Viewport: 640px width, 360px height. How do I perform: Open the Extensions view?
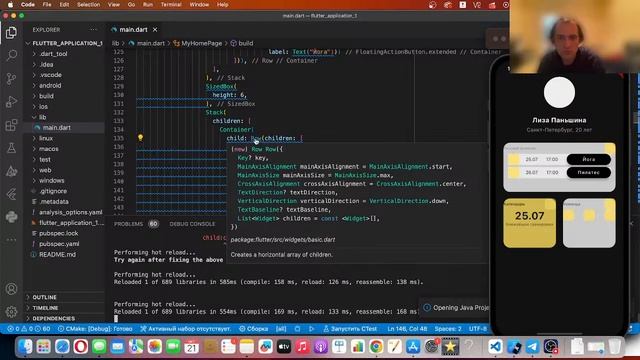point(11,125)
